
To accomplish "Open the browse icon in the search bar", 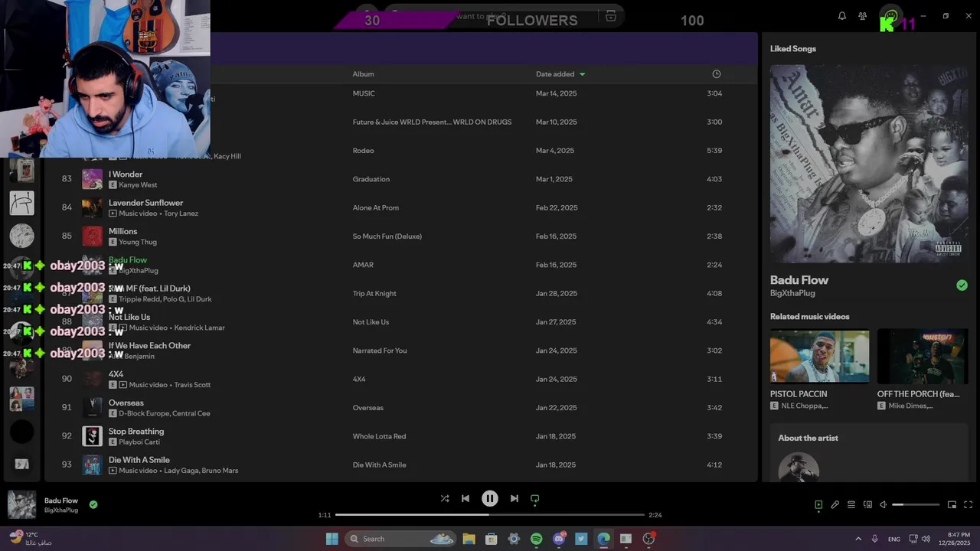I will (x=611, y=15).
